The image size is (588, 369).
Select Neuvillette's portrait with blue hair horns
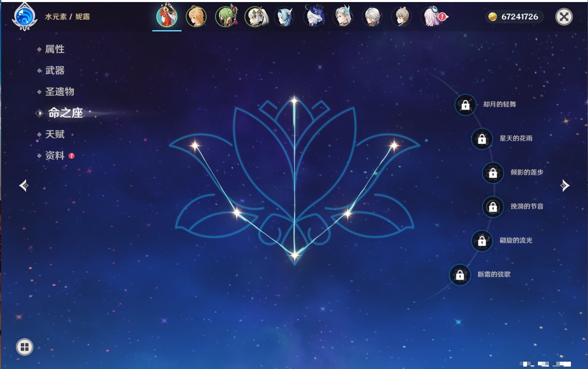(x=343, y=17)
